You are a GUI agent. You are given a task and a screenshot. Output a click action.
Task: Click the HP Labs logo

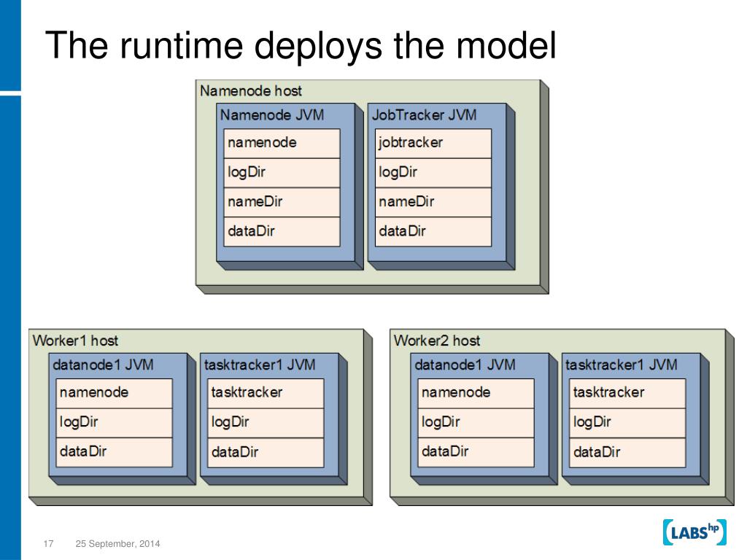point(694,532)
